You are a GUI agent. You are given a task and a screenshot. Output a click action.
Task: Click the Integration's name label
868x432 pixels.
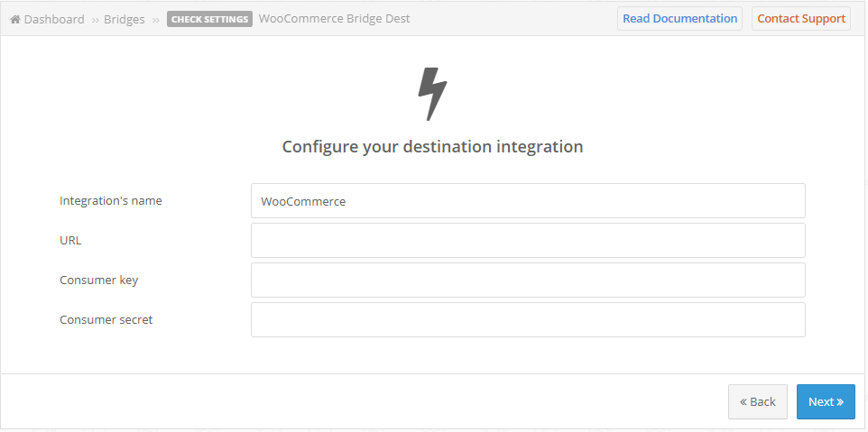111,201
